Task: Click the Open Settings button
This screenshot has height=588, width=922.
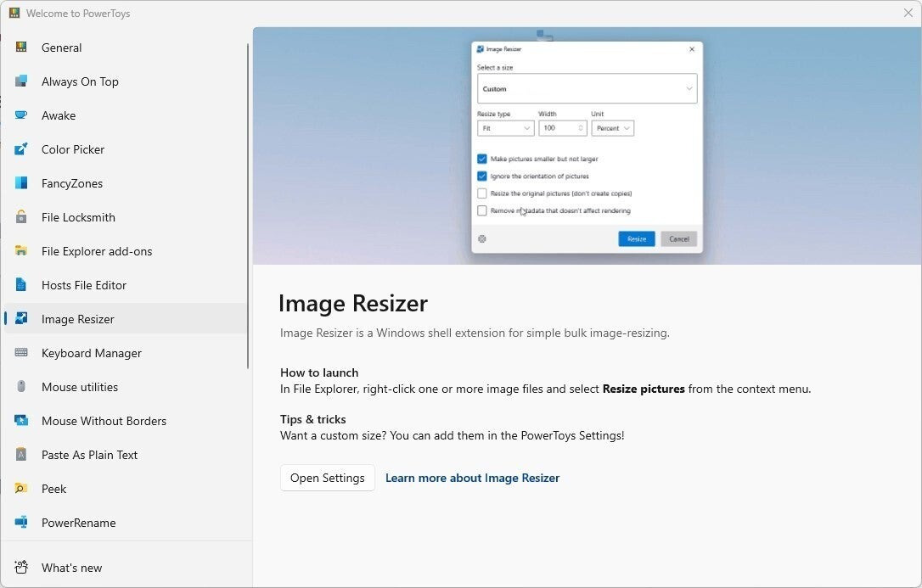Action: [x=328, y=478]
